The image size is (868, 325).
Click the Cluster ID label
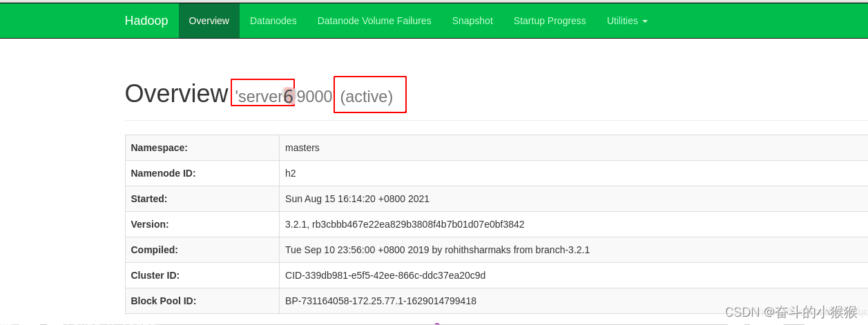(x=155, y=275)
